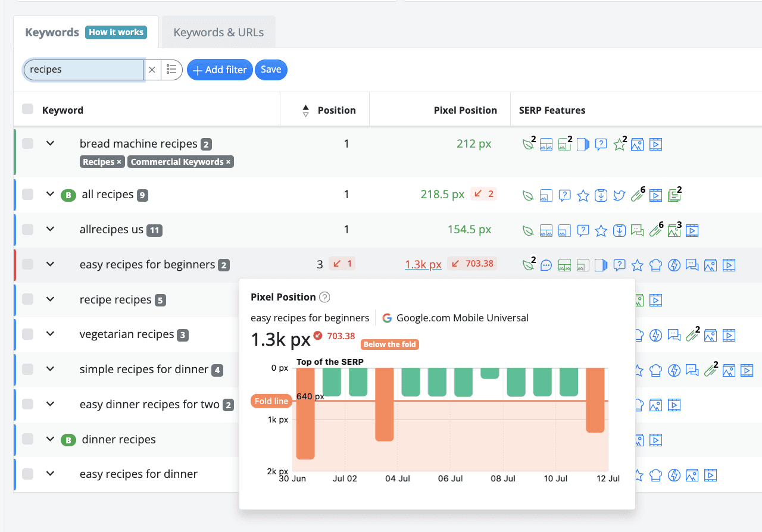Expand the vegetarian recipes row
The width and height of the screenshot is (762, 532).
pyautogui.click(x=51, y=334)
